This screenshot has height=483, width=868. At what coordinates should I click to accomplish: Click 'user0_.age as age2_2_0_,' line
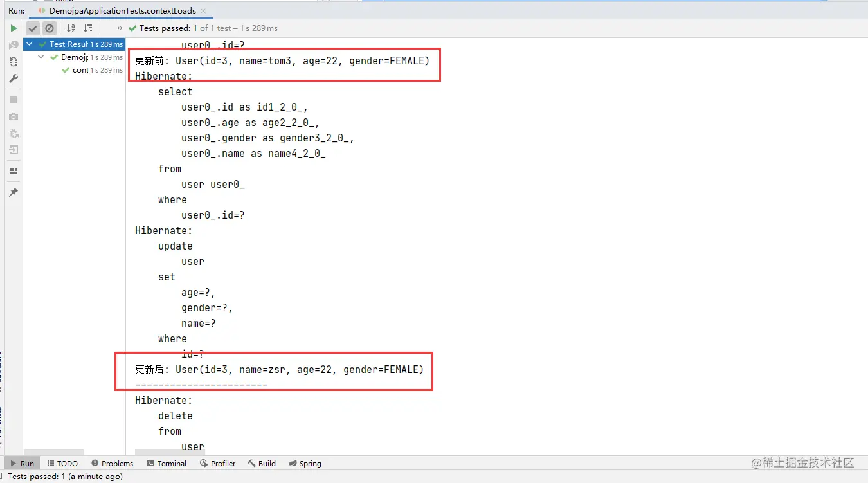[251, 122]
